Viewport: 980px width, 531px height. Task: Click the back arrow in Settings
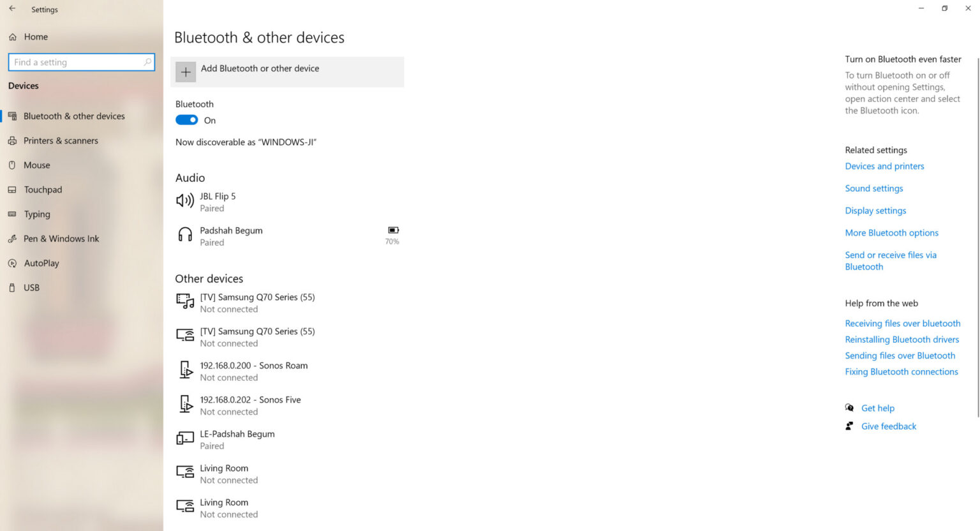pos(12,9)
